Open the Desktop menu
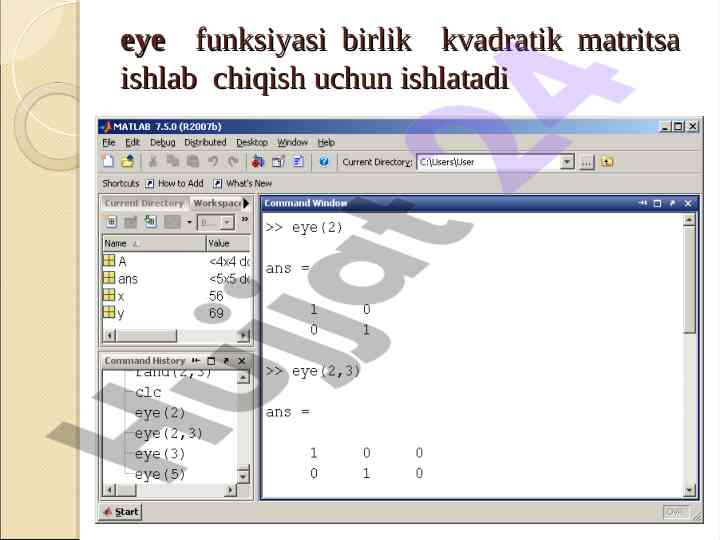The image size is (720, 540). 252,142
